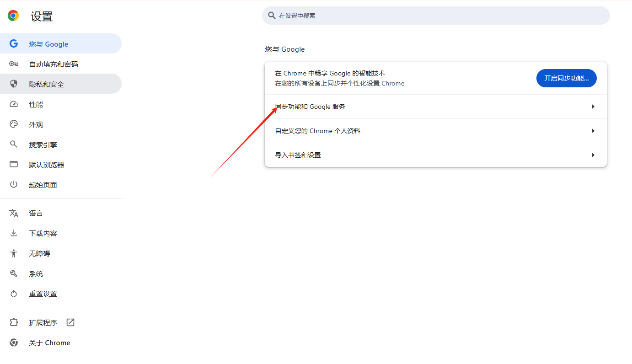This screenshot has width=632, height=364.
Task: Open 隐私和安全 settings section
Action: point(61,84)
